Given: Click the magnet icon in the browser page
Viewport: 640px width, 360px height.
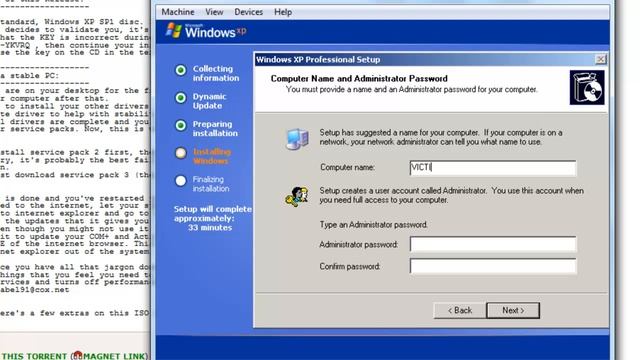Looking at the screenshot, I should (78, 355).
